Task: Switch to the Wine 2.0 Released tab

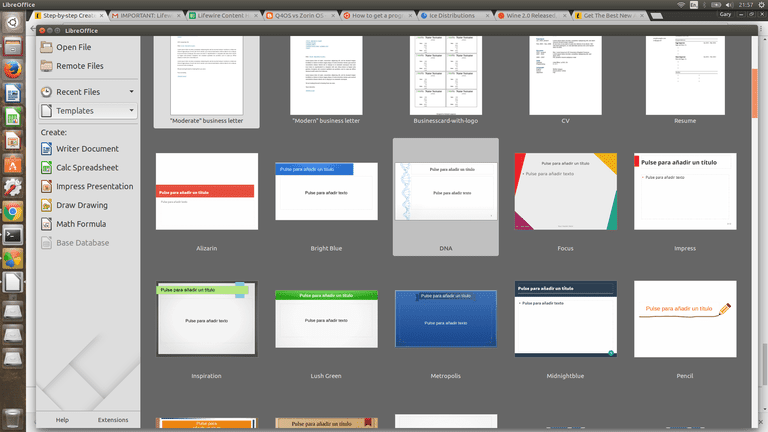Action: pos(532,16)
